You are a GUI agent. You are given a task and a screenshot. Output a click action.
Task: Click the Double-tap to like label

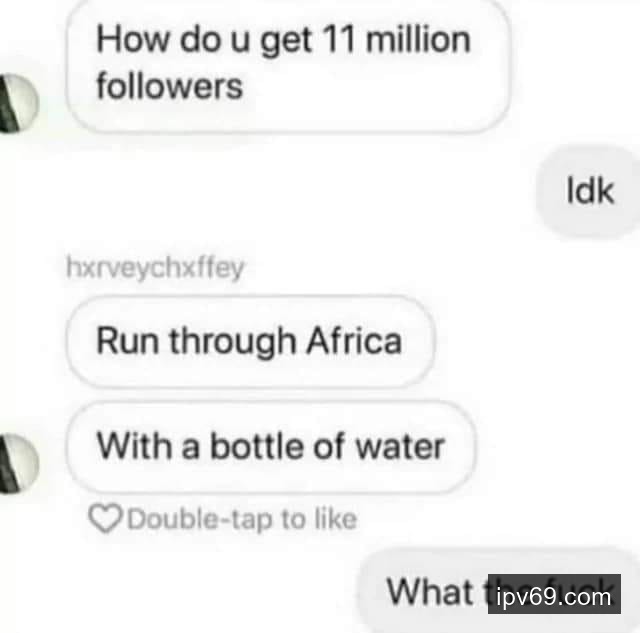pyautogui.click(x=242, y=520)
